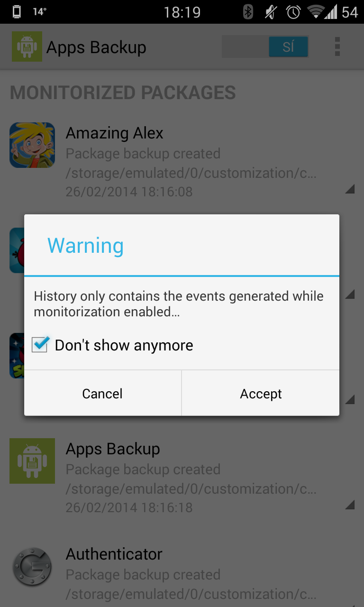Tap the Amazing Alex app icon
364x607 pixels.
pyautogui.click(x=32, y=145)
